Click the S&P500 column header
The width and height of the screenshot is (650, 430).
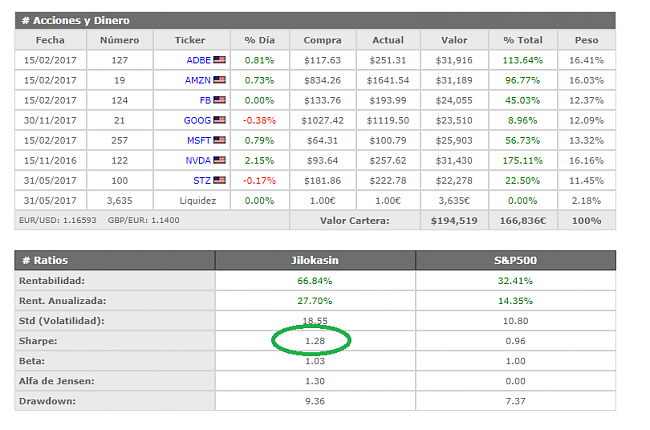[516, 260]
